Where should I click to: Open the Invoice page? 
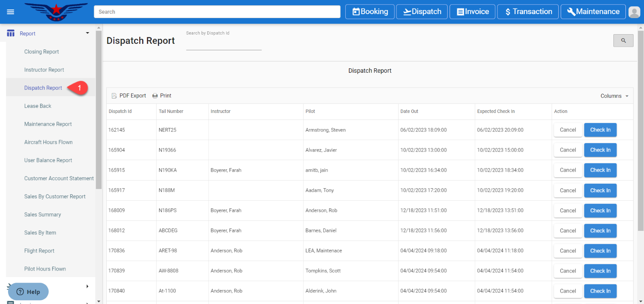click(x=472, y=12)
